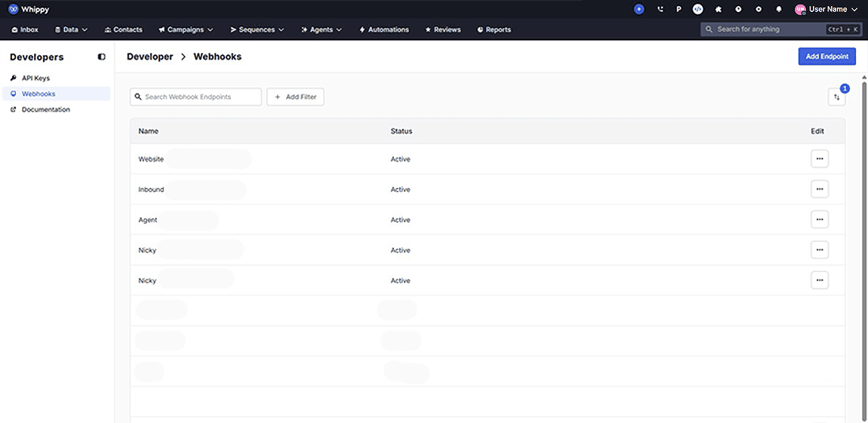Click the clock icon in top bar

738,9
